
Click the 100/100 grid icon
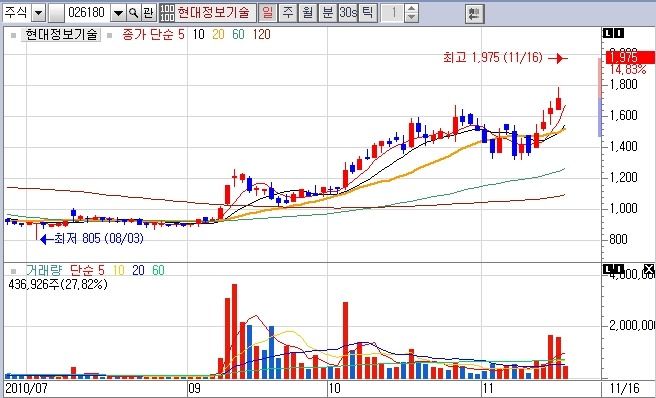[x=167, y=13]
